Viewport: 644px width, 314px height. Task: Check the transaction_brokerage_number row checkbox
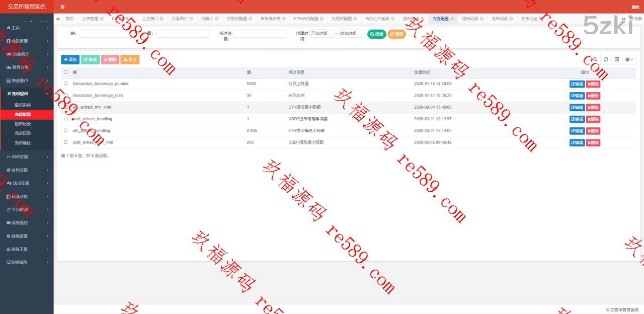pos(66,84)
